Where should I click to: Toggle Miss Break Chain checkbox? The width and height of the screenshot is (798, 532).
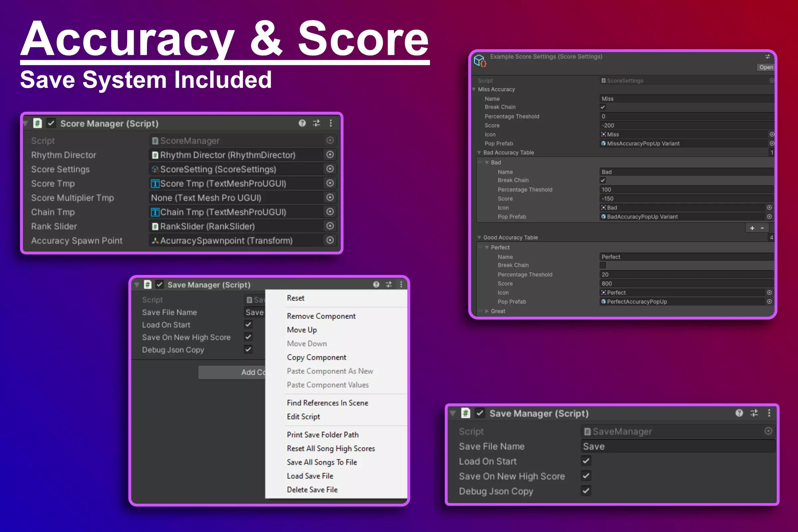pos(603,107)
